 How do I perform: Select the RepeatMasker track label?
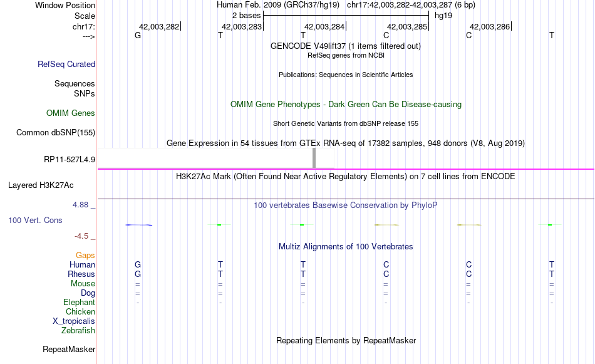coord(69,349)
